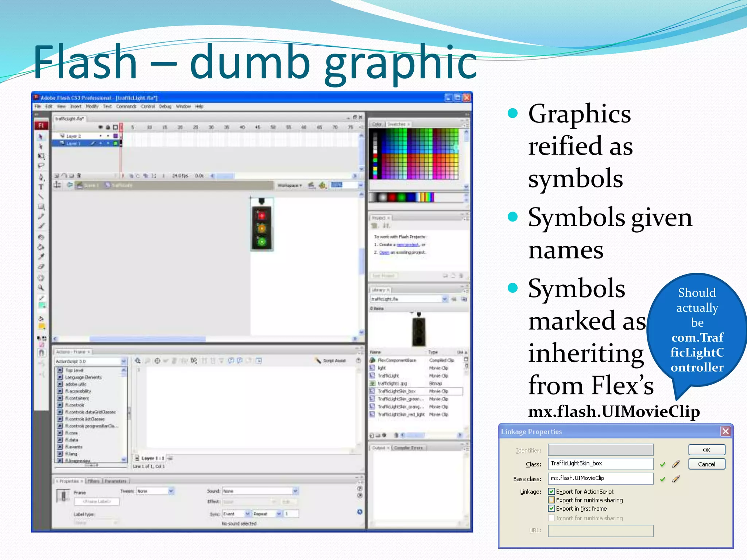Click the Script Assist wand button
747x560 pixels.
(330, 361)
